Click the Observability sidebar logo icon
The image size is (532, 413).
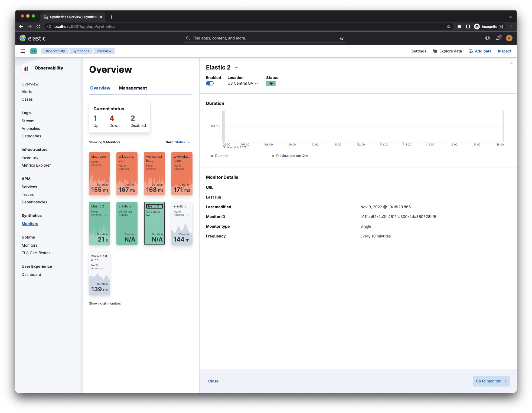coord(26,68)
